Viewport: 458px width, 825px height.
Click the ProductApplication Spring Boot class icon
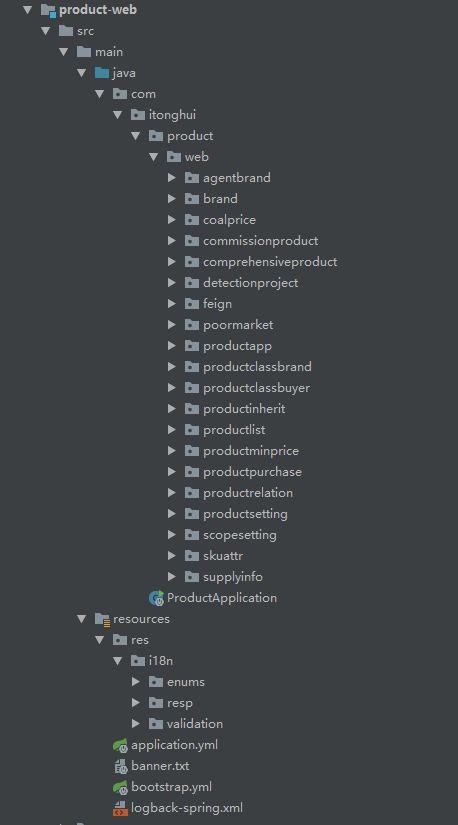click(x=156, y=598)
